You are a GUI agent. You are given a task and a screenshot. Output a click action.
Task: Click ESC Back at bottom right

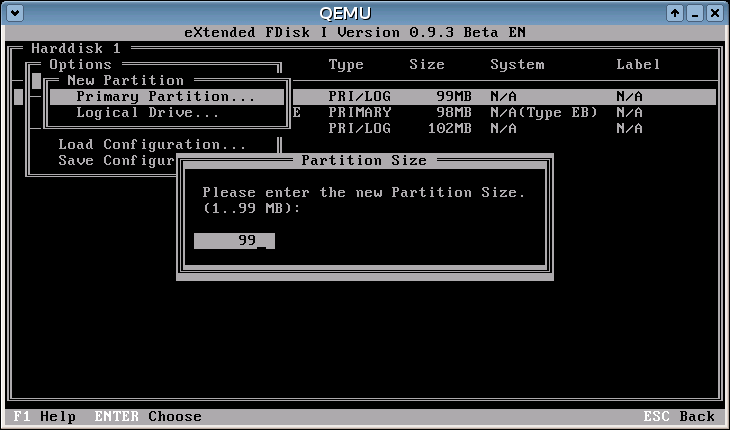click(x=680, y=416)
